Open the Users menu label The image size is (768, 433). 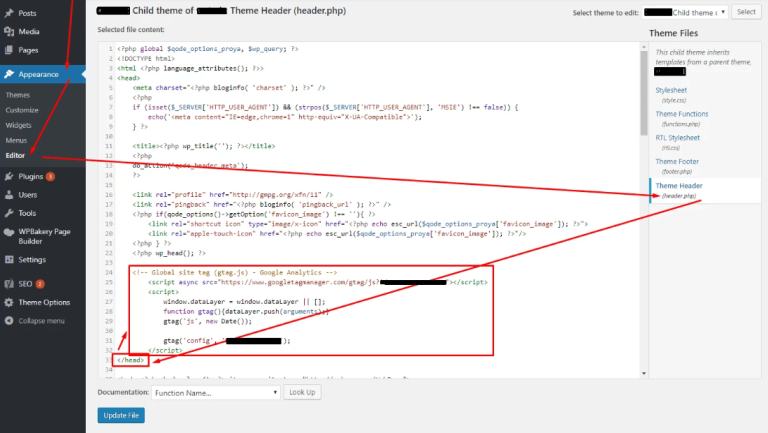28,194
